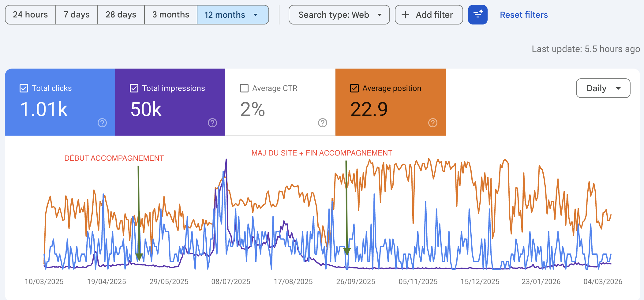Screen dimensions: 644x300
Task: Select the 12 months range label
Action: click(x=225, y=15)
